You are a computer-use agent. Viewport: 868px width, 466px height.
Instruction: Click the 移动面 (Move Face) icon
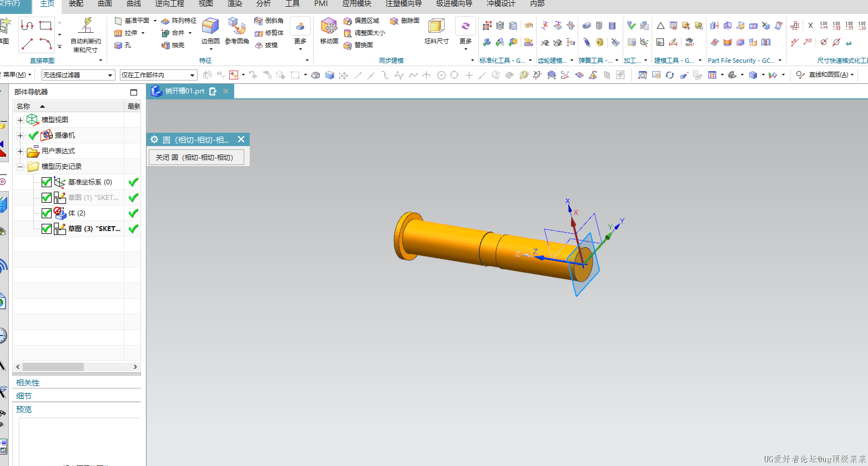[x=329, y=26]
